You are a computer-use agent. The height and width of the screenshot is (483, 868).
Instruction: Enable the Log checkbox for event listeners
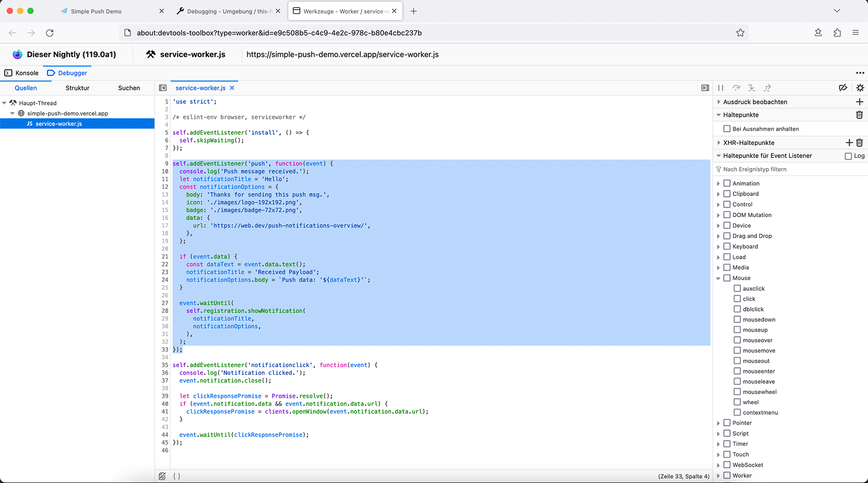tap(848, 156)
